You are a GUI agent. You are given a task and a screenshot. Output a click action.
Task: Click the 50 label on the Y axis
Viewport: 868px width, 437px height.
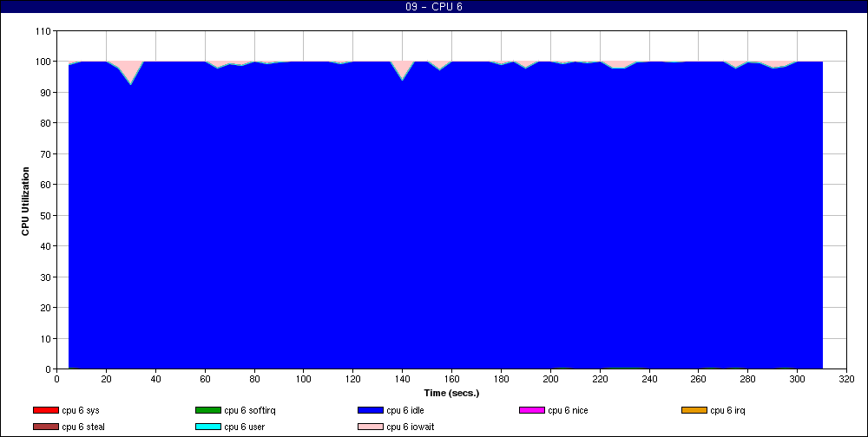click(47, 215)
